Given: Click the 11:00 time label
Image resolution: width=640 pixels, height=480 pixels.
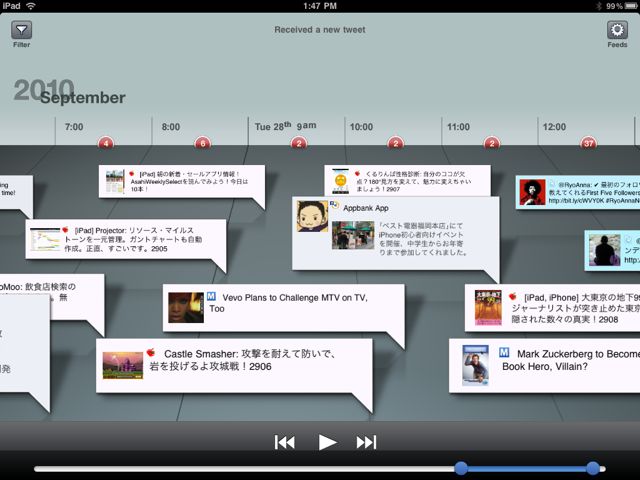Looking at the screenshot, I should (458, 127).
